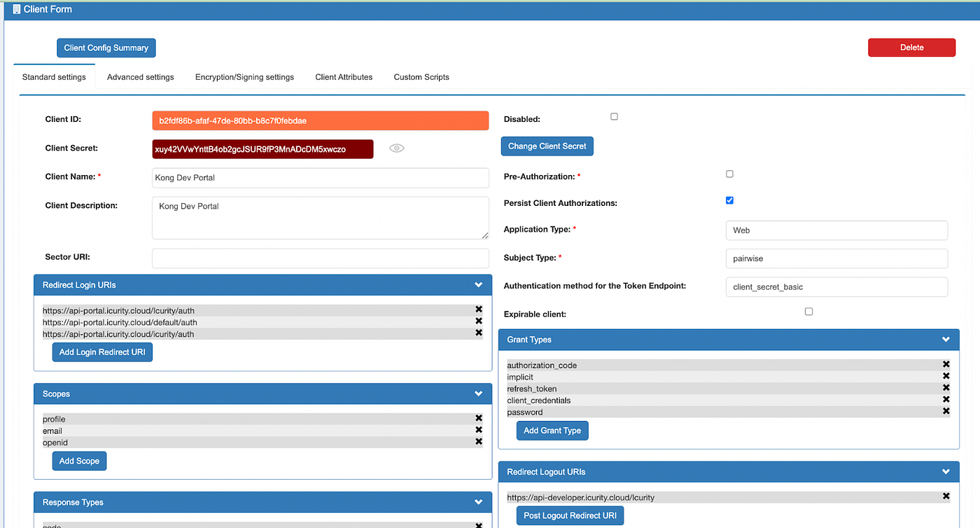Select the client_credentials row text
Viewport: 980px width, 528px height.
pos(538,401)
